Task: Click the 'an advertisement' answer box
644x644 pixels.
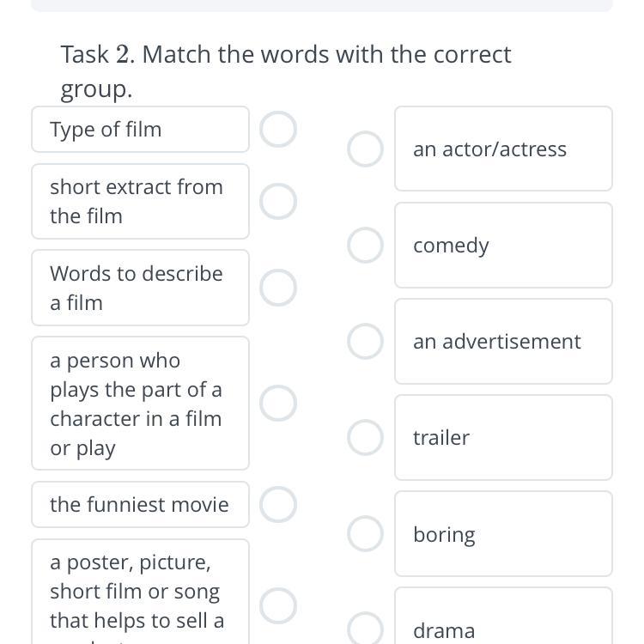Action: tap(503, 341)
